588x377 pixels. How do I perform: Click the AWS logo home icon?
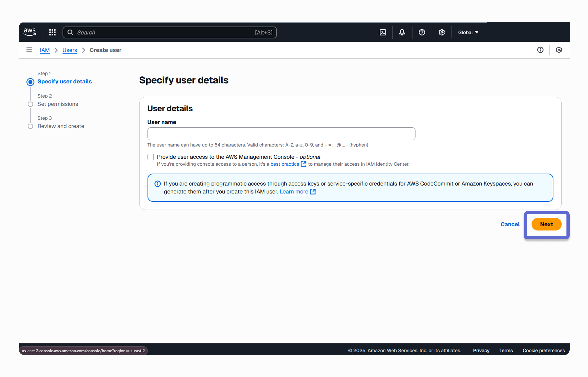[x=30, y=32]
